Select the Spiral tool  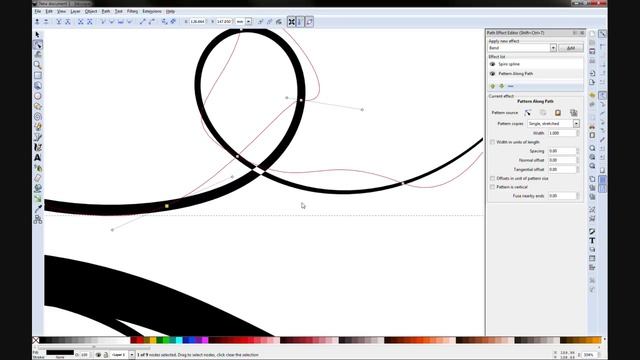[38, 117]
